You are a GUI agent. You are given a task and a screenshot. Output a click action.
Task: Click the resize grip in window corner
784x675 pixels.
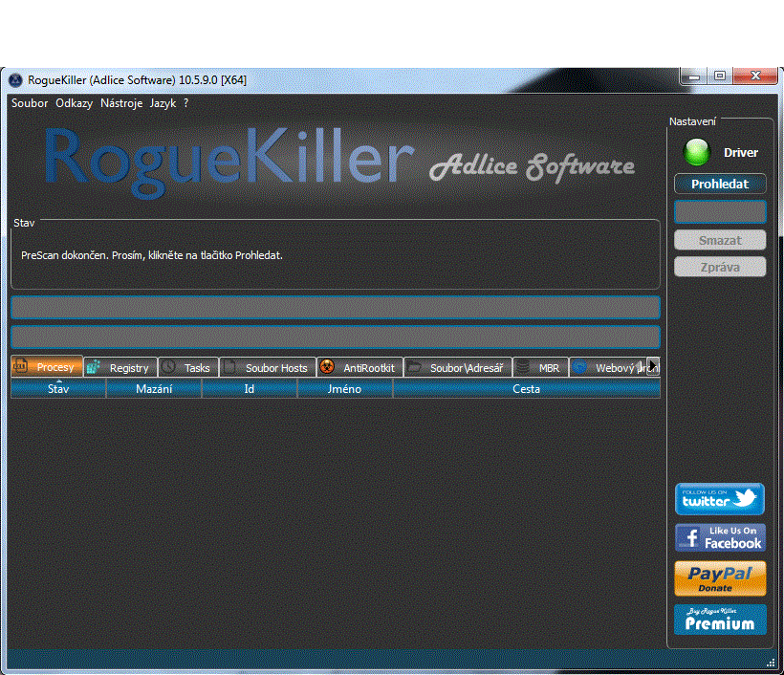[x=771, y=663]
